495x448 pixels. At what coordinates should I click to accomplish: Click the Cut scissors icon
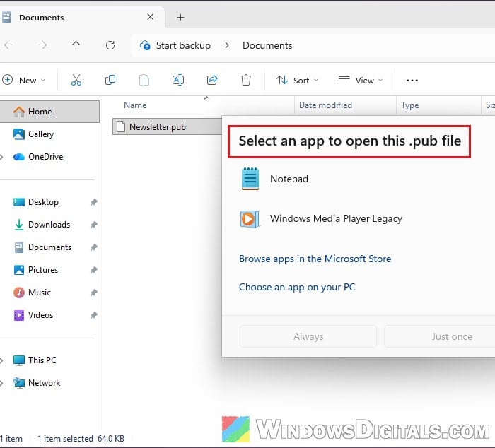tap(76, 80)
